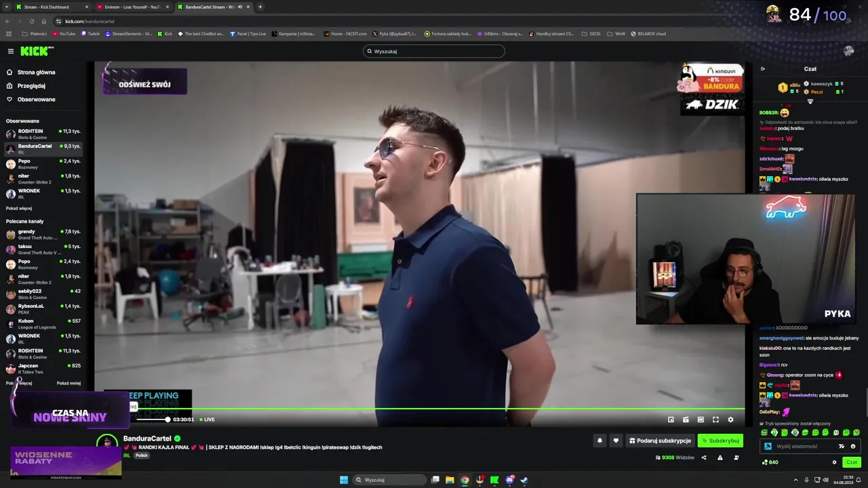868x488 pixels.
Task: Open Popo channel in followed list
Action: (x=43, y=164)
